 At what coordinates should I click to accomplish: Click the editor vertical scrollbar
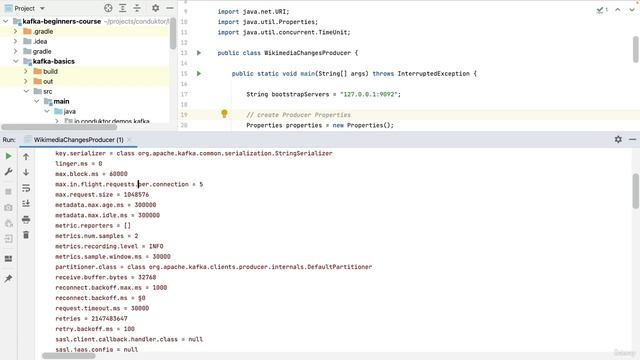tap(636, 49)
